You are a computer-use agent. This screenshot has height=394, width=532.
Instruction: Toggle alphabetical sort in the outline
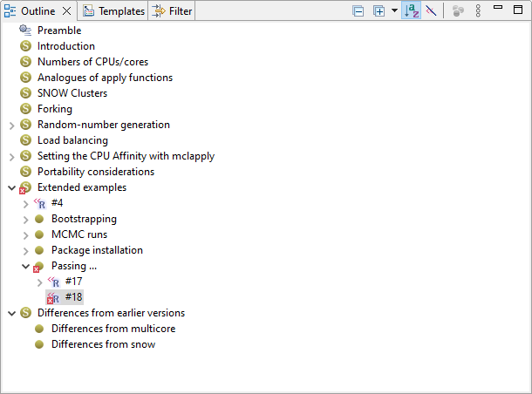tap(411, 11)
